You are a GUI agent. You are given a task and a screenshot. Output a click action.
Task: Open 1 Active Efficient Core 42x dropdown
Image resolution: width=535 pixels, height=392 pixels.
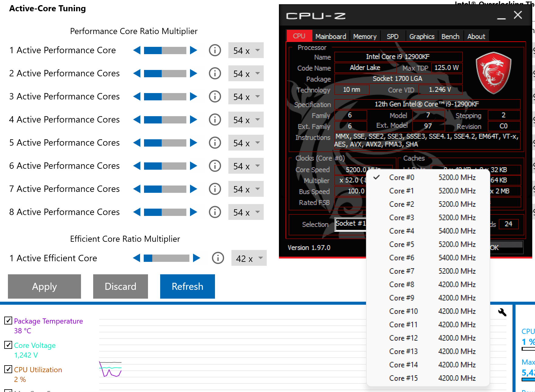(x=249, y=258)
